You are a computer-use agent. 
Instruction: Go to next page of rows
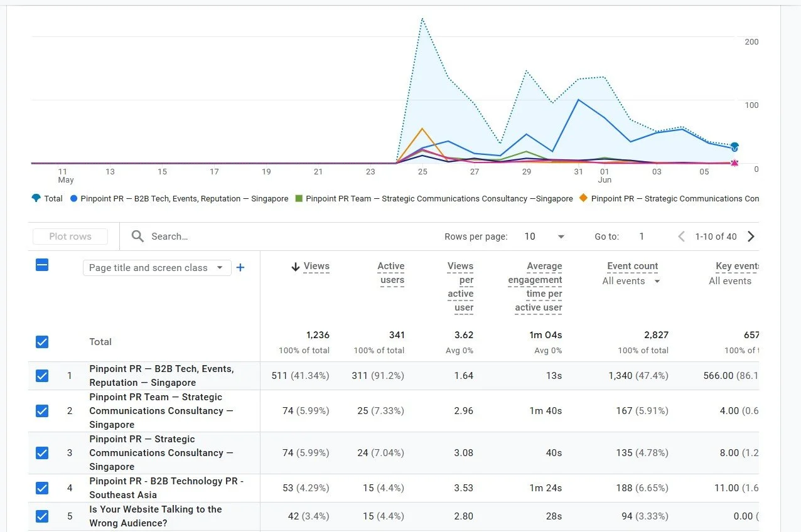point(751,237)
